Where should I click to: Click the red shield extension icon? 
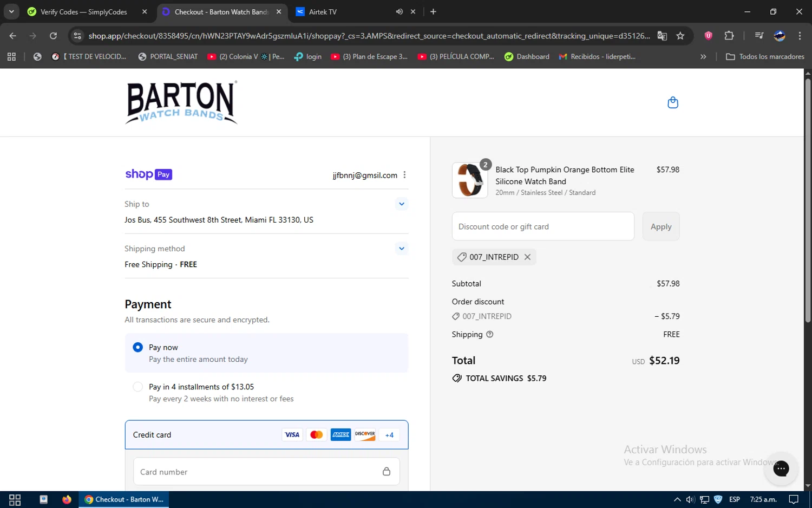pyautogui.click(x=708, y=36)
